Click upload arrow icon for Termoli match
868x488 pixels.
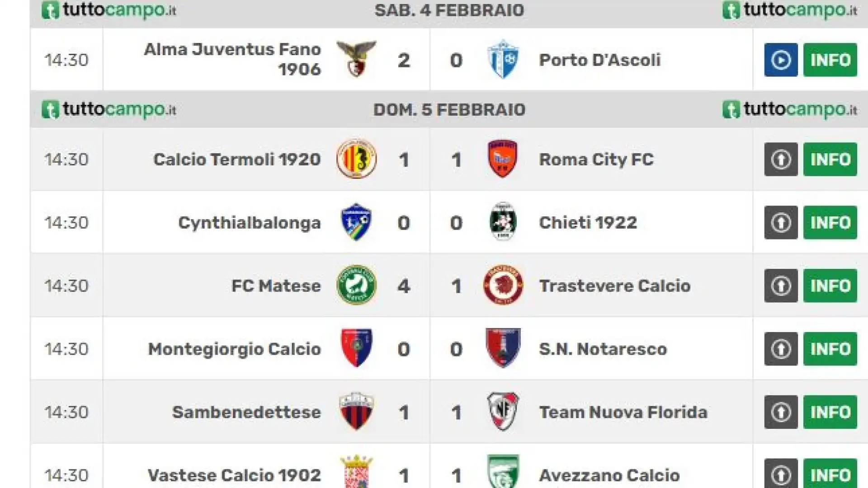coord(781,159)
